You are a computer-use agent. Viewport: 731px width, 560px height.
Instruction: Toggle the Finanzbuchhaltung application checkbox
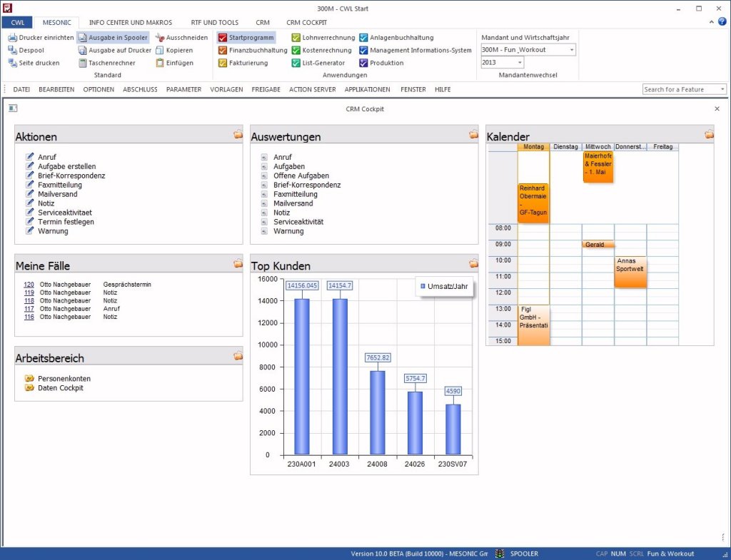(x=223, y=51)
